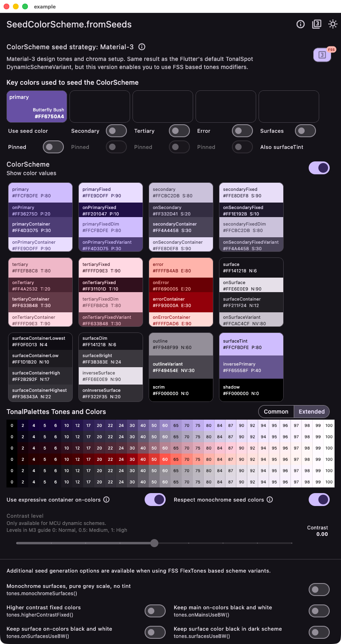Enable the Surfaces seed switch

click(x=305, y=131)
